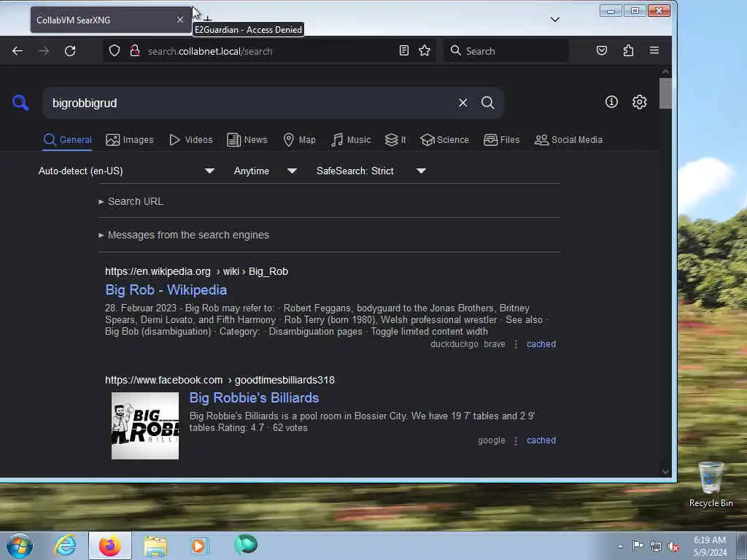747x560 pixels.
Task: Click the blue SearXNG logo magnifier
Action: 20,102
